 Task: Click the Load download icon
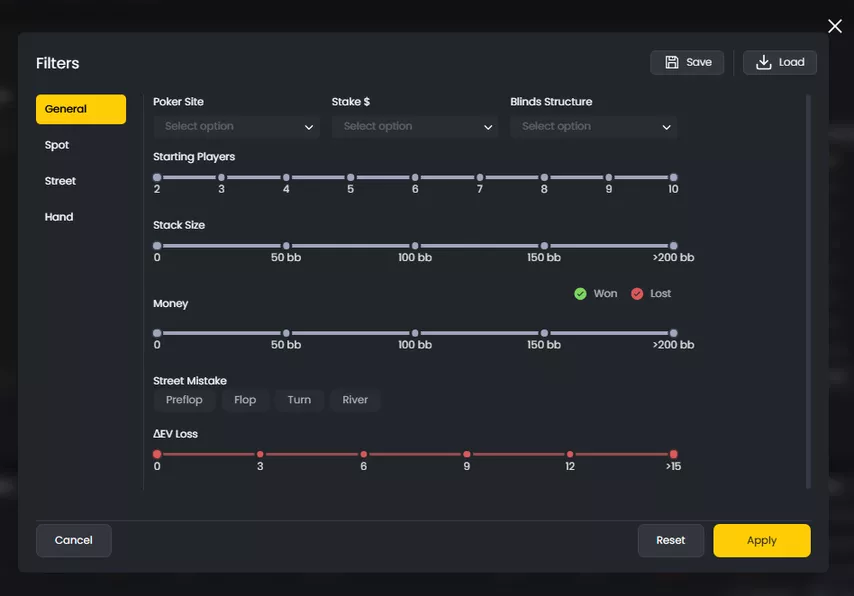click(764, 62)
